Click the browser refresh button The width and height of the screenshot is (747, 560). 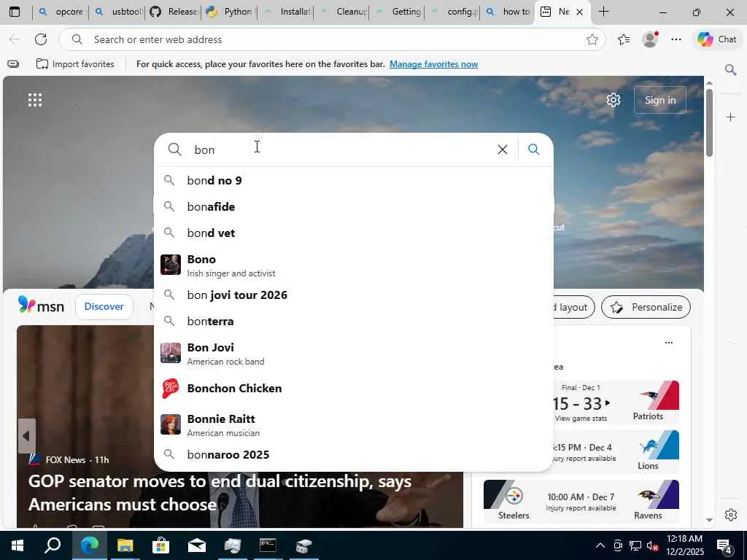41,39
